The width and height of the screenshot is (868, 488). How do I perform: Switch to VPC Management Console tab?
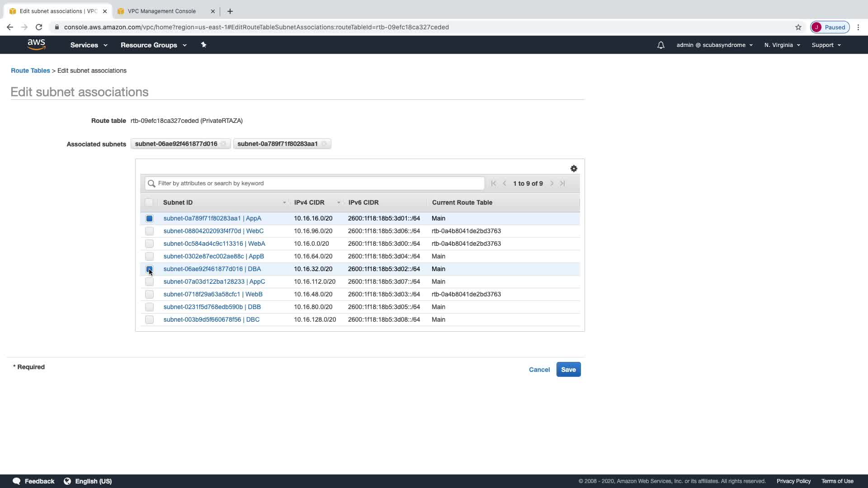[x=162, y=11]
